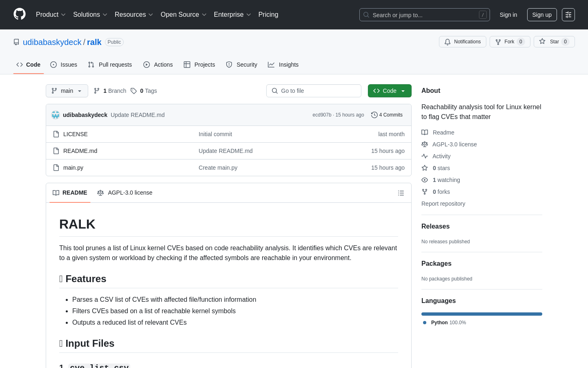The width and height of the screenshot is (588, 368).
Task: Click the command palette icon in header
Action: 568,15
